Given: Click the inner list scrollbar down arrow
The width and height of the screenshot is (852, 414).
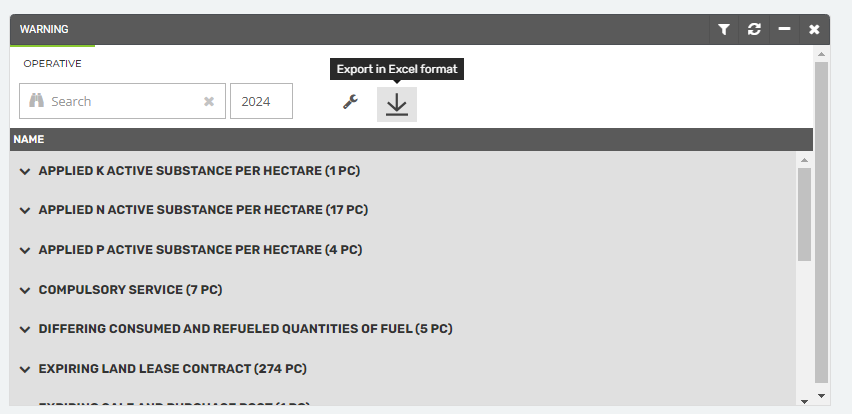Looking at the screenshot, I should coord(805,400).
